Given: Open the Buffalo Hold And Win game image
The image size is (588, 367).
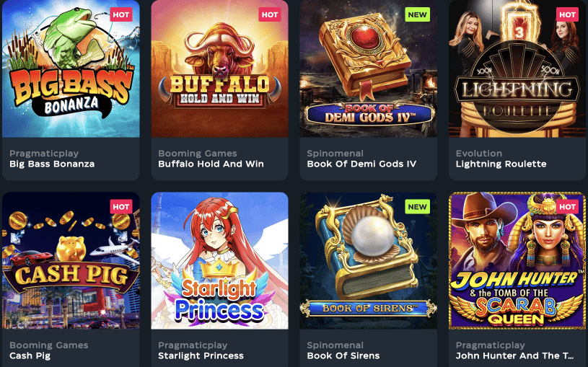Looking at the screenshot, I should click(220, 68).
